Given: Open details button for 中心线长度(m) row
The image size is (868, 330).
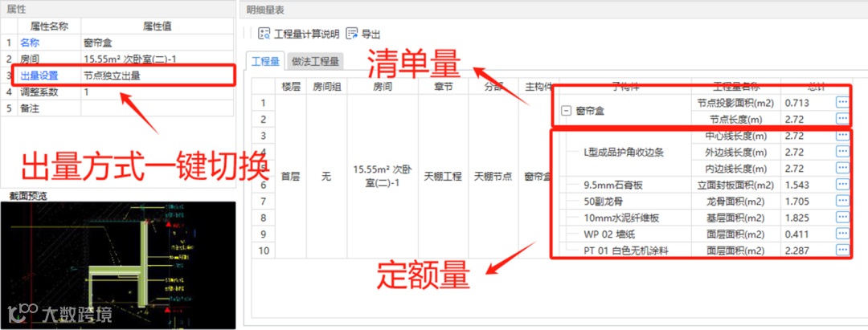Looking at the screenshot, I should (x=842, y=136).
